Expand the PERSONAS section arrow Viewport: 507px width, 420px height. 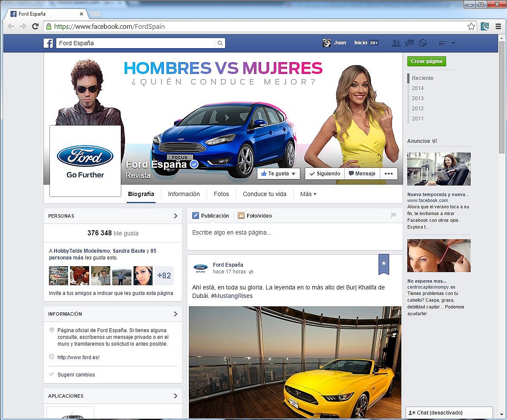176,216
